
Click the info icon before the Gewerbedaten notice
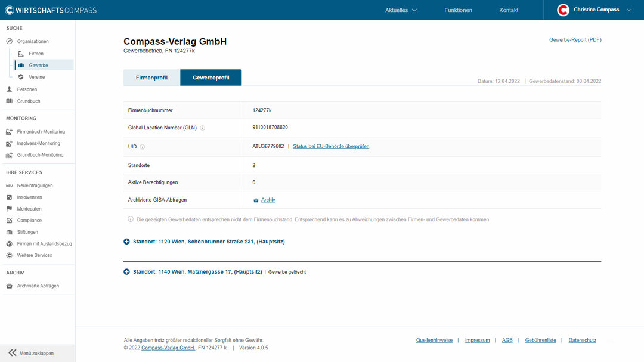(131, 219)
